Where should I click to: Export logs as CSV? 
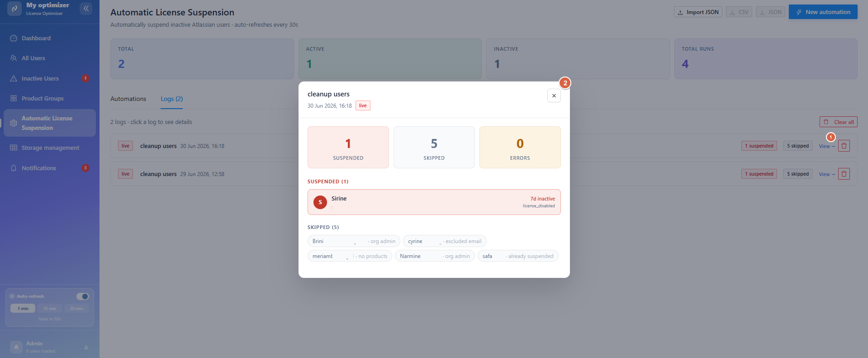(x=739, y=12)
